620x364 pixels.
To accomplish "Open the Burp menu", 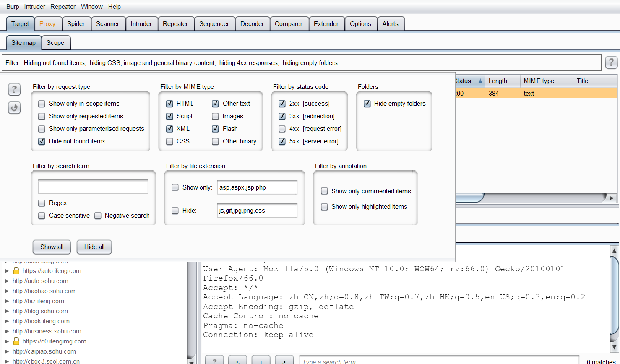I will point(13,7).
